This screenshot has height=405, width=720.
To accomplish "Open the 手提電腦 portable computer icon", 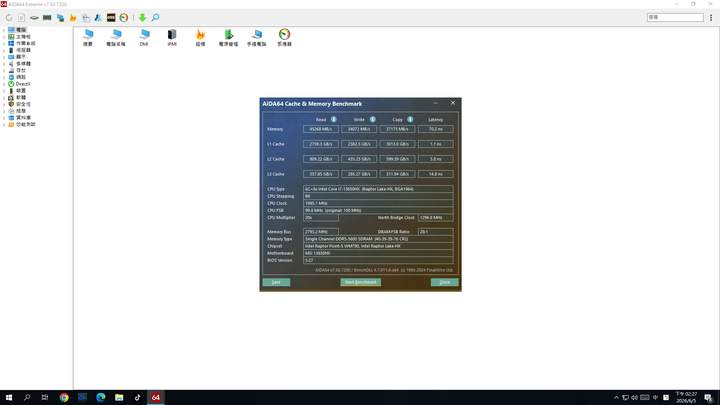I will (x=256, y=38).
